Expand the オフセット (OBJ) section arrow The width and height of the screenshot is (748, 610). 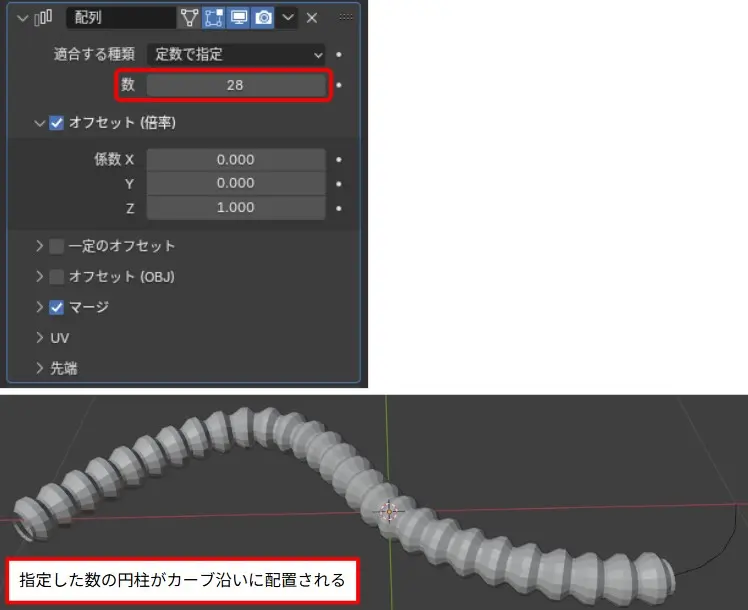(39, 277)
